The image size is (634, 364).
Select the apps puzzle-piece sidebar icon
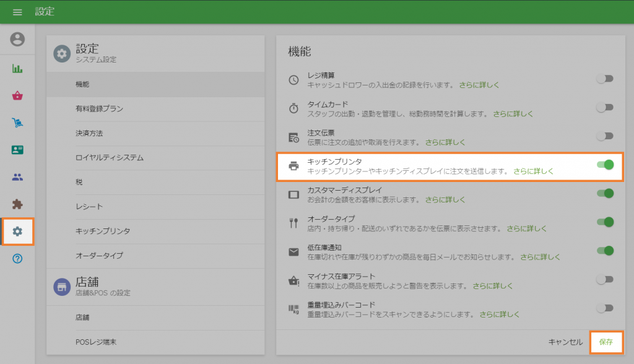click(17, 204)
